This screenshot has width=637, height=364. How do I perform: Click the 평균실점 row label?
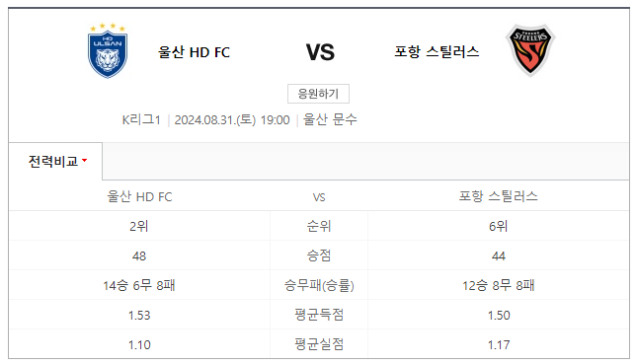coord(319,344)
